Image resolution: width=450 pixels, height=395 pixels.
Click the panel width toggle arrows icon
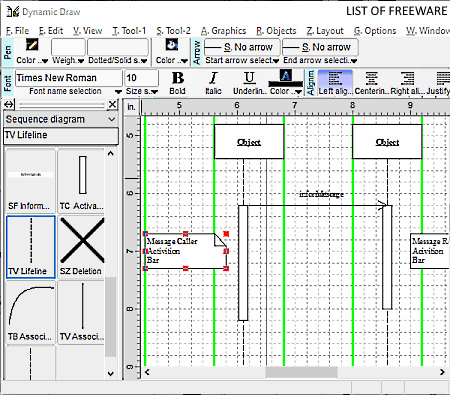point(9,105)
